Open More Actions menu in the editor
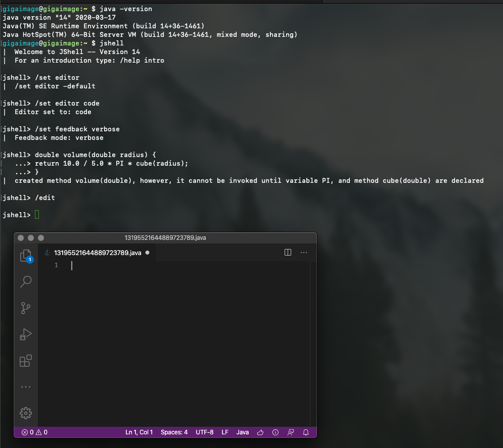Screen dimensions: 503x448 coord(303,252)
